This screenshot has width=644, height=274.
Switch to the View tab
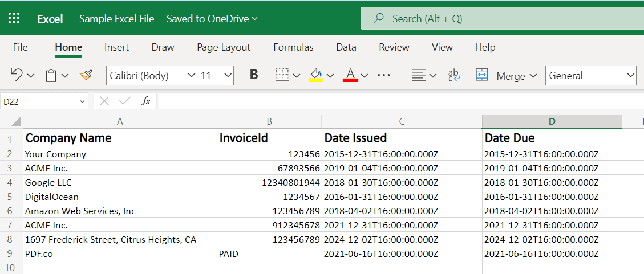(x=442, y=47)
